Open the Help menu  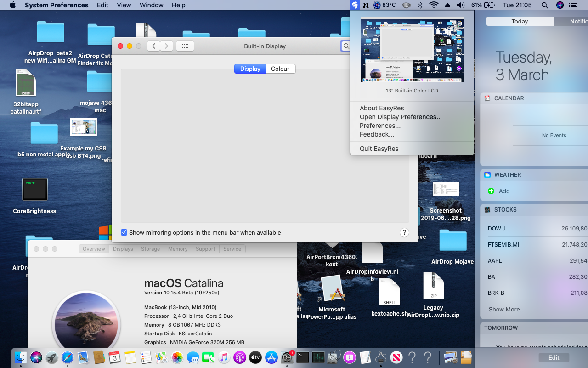pyautogui.click(x=178, y=5)
